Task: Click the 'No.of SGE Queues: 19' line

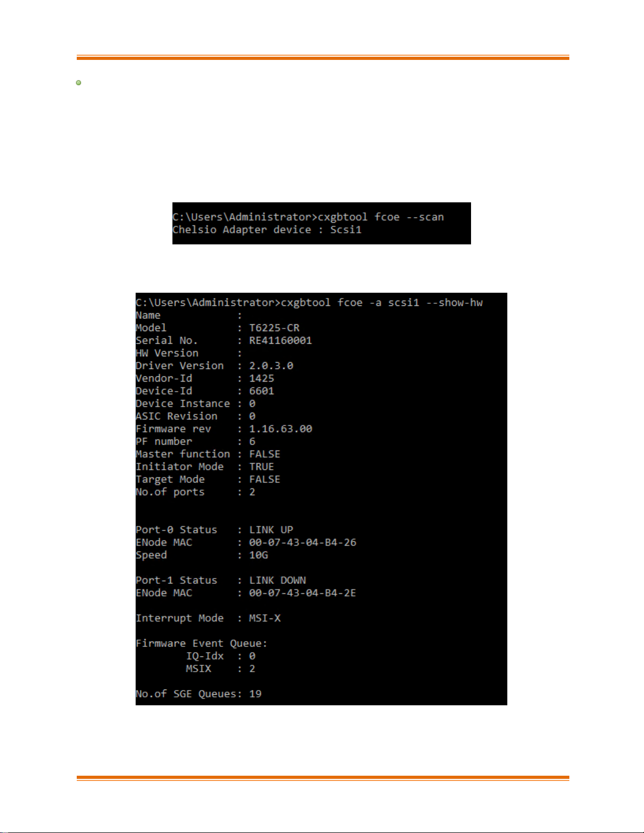Action: pos(199,694)
